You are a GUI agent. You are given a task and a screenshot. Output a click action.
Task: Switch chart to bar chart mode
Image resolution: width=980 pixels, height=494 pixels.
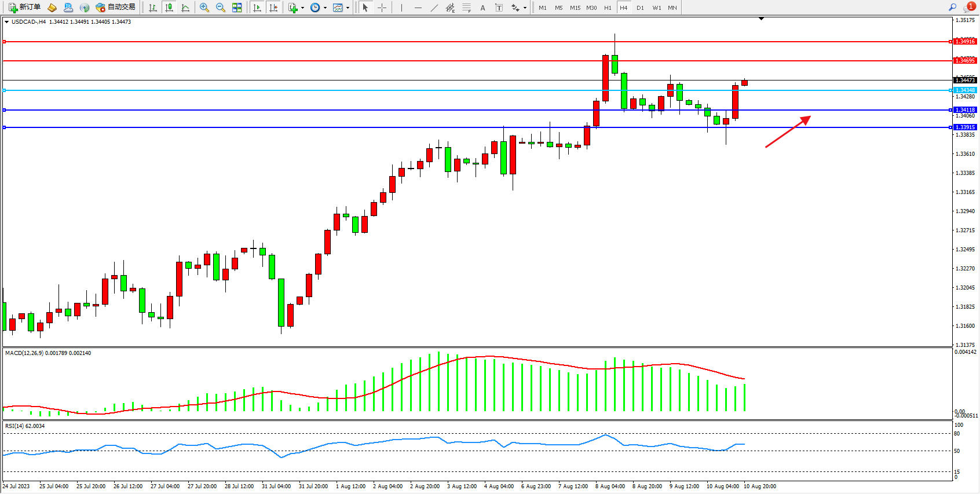tap(153, 8)
